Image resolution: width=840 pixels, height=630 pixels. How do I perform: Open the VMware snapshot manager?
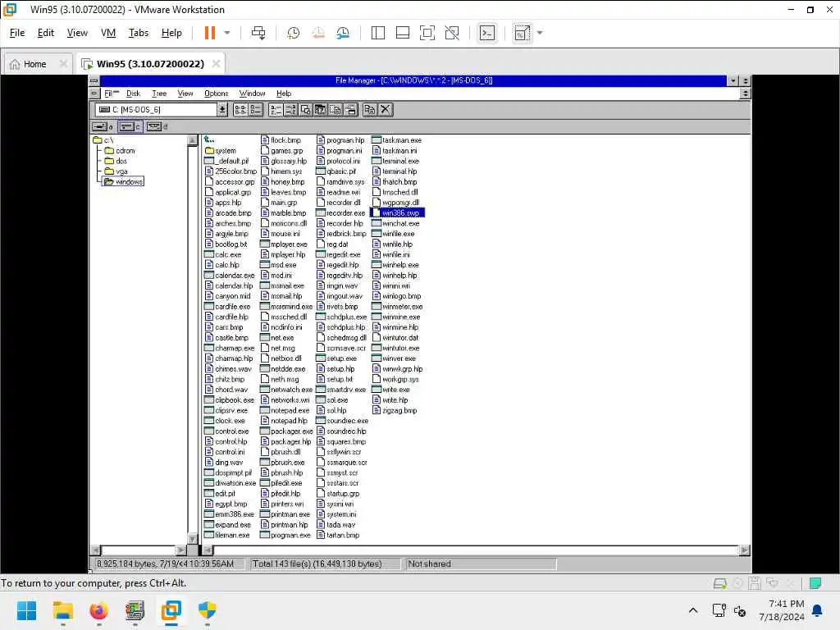[x=343, y=33]
